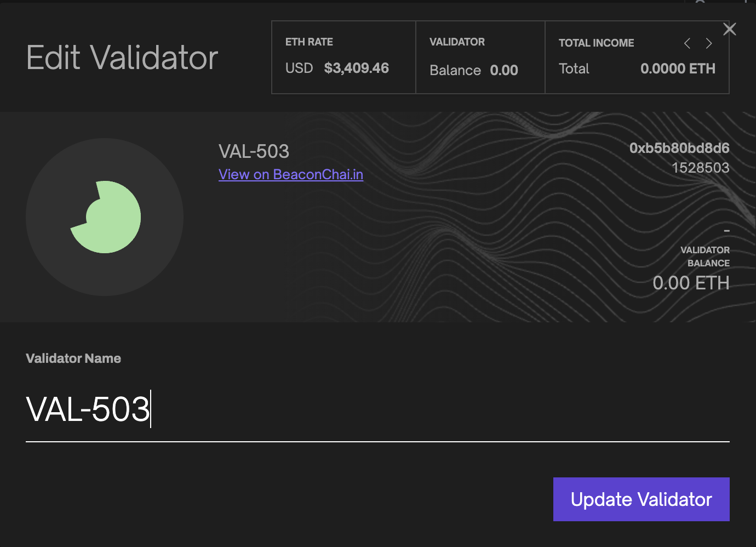Select the ETH RATE card
This screenshot has height=547, width=756.
tap(343, 58)
